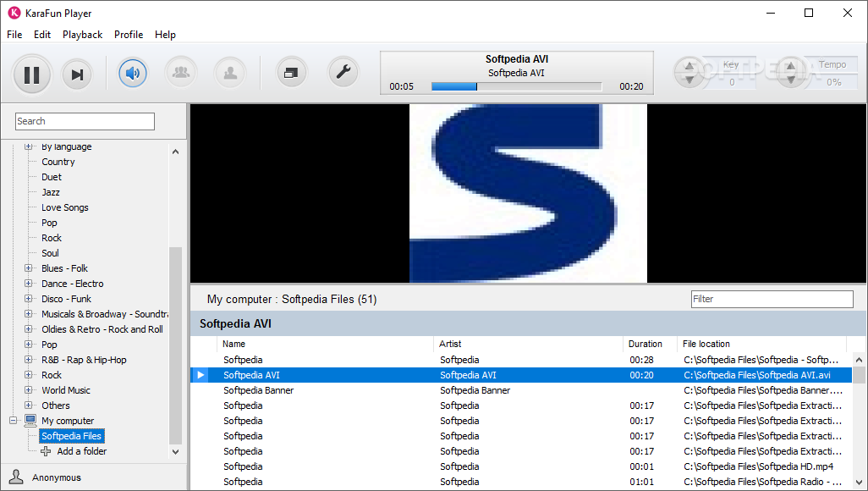Screen dimensions: 868x491
Task: Click the single singer icon
Action: tap(230, 73)
